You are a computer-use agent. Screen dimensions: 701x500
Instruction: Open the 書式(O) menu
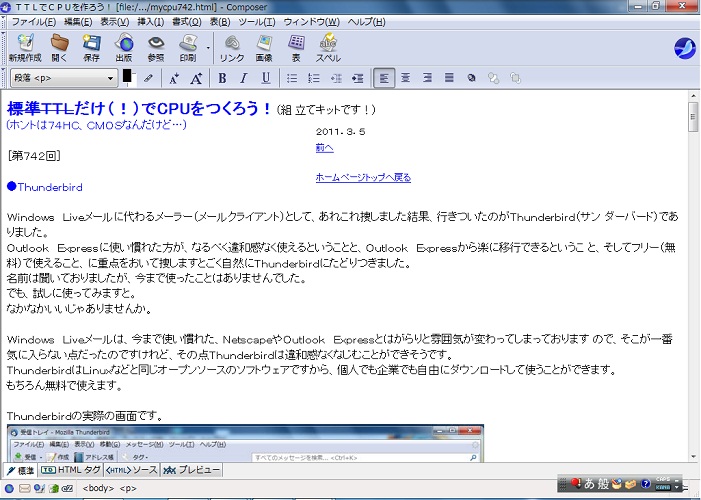click(187, 22)
